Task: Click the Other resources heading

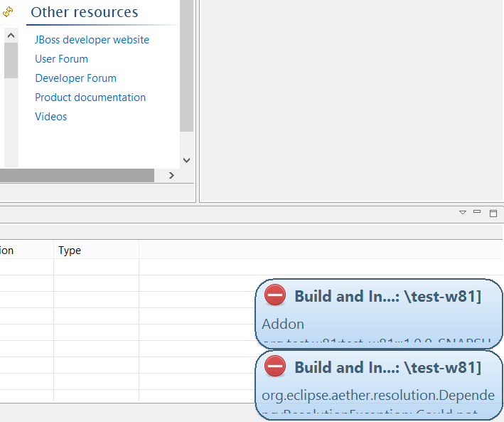Action: click(85, 13)
